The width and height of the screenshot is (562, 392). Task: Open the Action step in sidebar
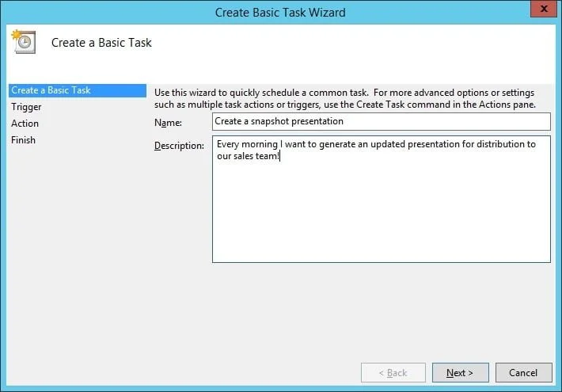tap(25, 124)
